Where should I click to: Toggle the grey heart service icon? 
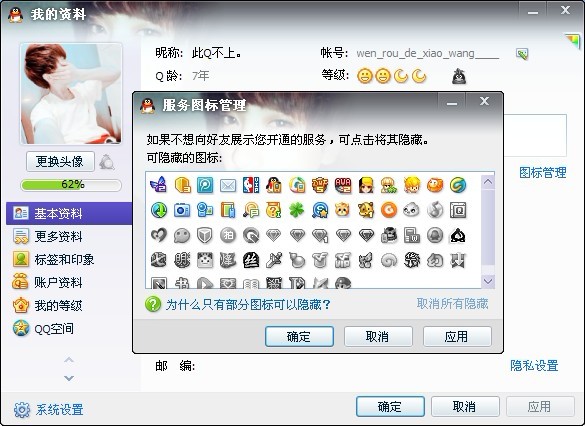coord(159,235)
